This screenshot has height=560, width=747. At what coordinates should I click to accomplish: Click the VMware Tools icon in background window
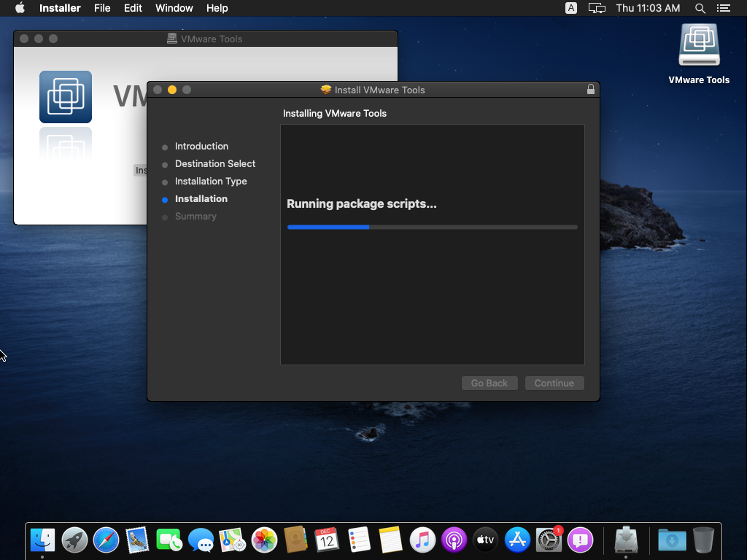(x=66, y=97)
